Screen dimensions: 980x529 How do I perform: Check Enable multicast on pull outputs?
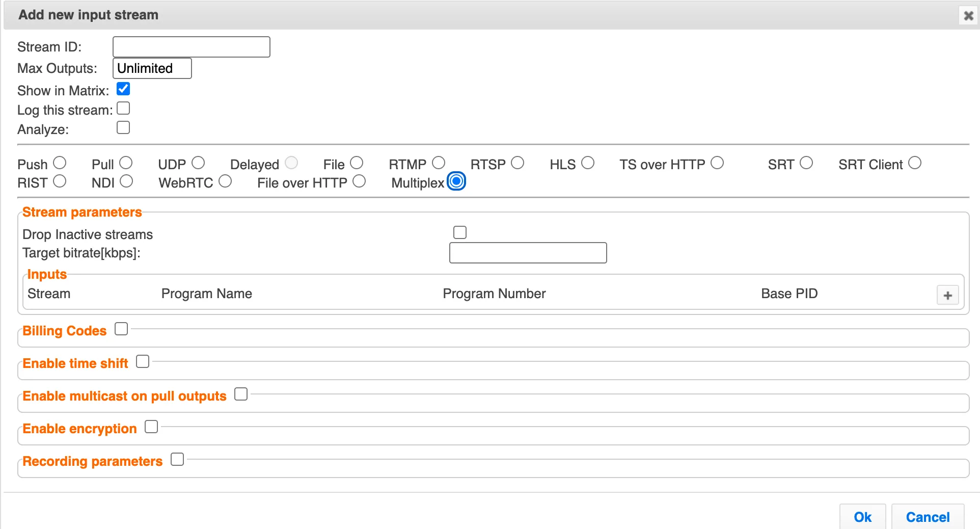pos(241,394)
